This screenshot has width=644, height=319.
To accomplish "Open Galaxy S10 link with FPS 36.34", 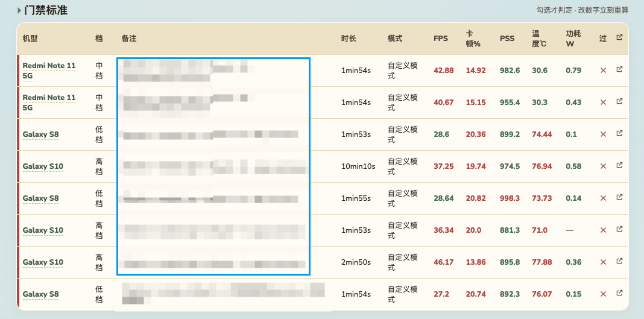I will click(43, 231).
